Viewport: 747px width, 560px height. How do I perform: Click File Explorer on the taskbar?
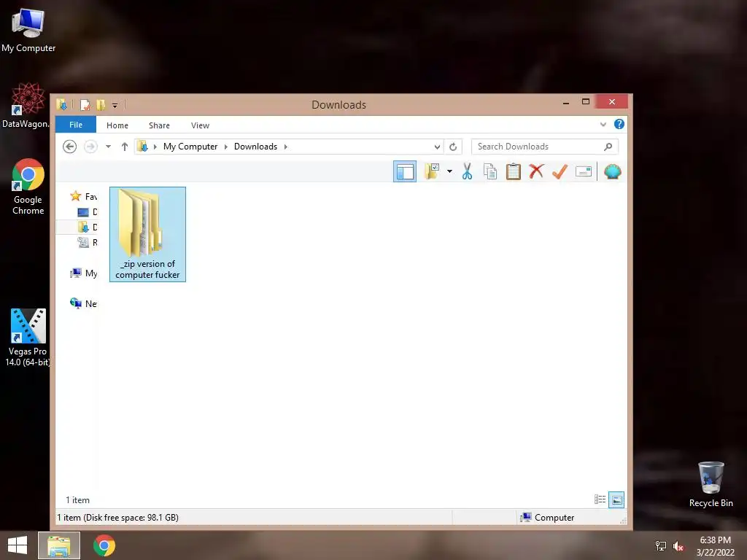pos(59,545)
